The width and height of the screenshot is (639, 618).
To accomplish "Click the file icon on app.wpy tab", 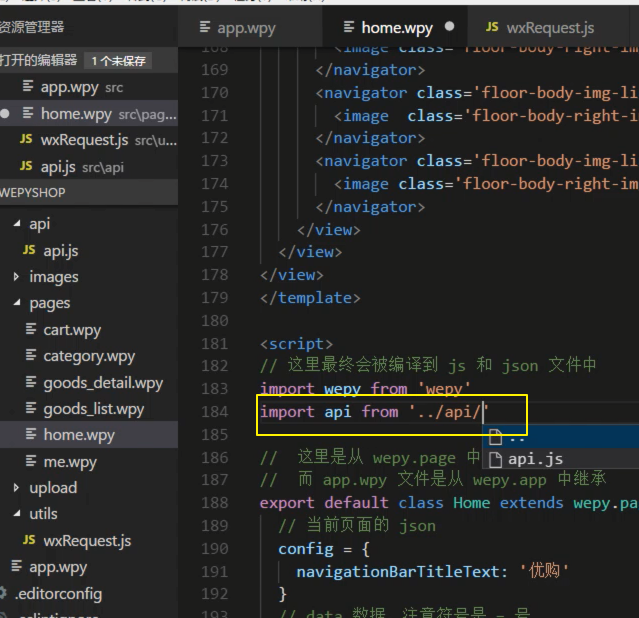I will (x=205, y=28).
